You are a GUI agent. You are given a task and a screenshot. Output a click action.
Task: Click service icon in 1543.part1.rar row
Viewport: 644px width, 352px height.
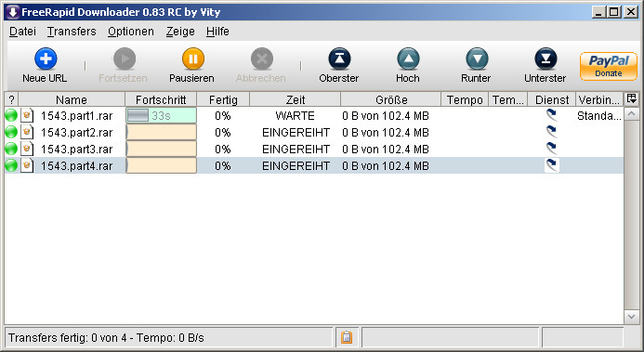coord(552,115)
